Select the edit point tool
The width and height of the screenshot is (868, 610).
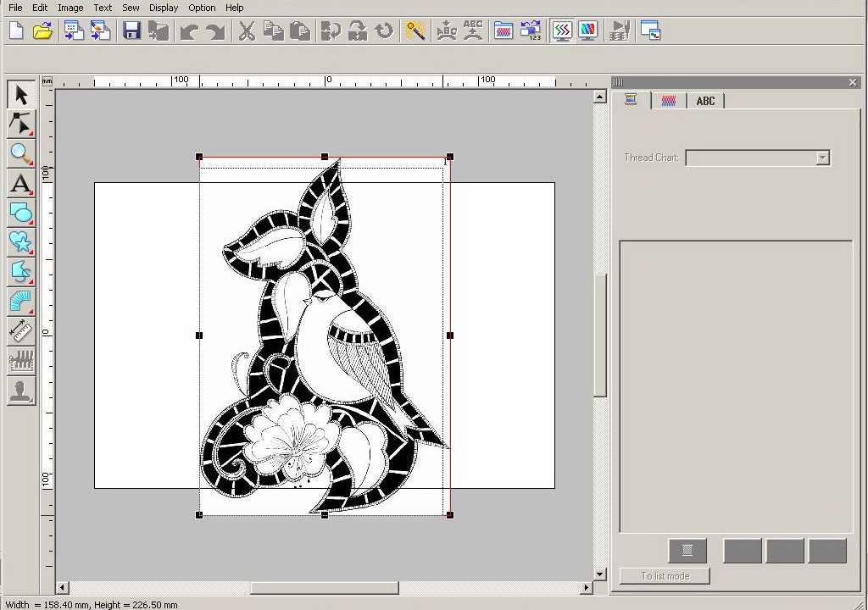[20, 124]
